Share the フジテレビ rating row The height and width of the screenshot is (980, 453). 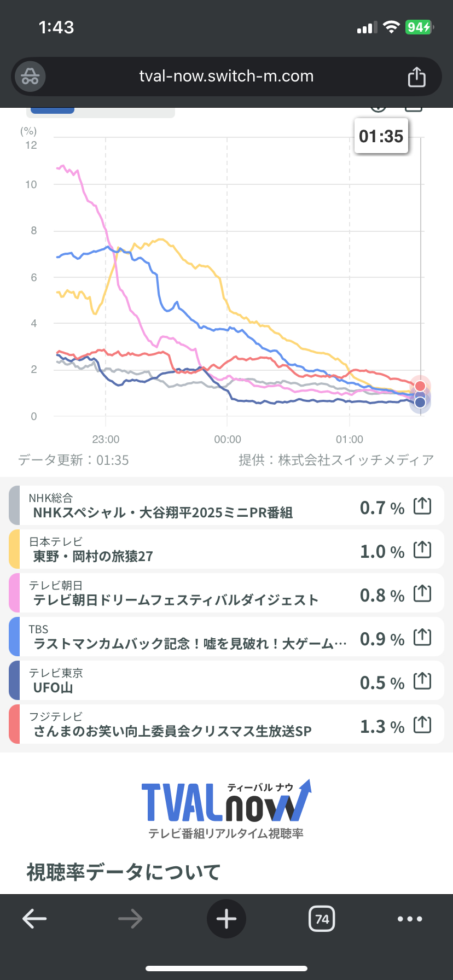click(422, 725)
